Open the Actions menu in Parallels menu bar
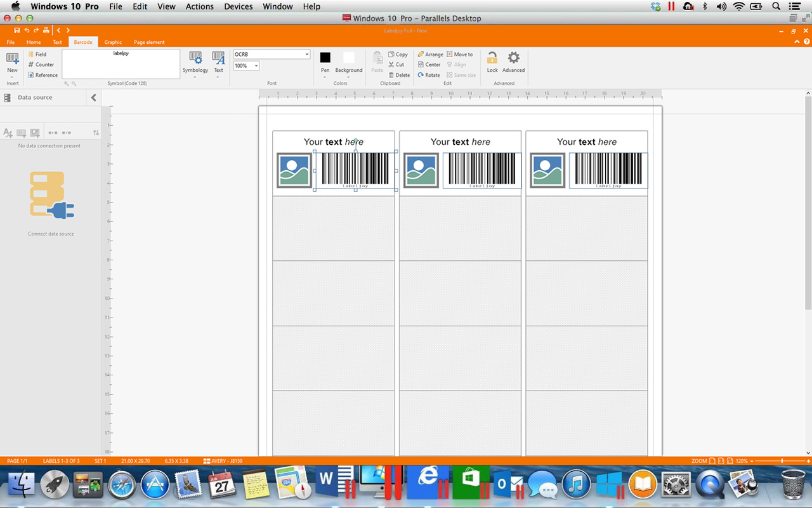The height and width of the screenshot is (508, 812). tap(200, 6)
